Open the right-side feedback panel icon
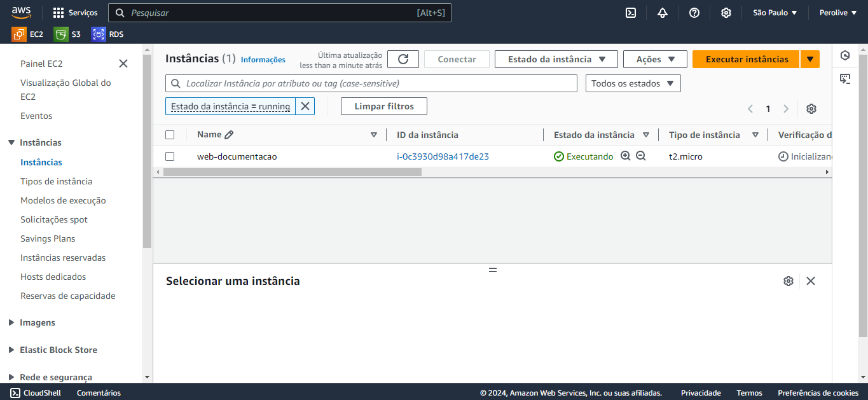This screenshot has width=868, height=400. [x=845, y=79]
